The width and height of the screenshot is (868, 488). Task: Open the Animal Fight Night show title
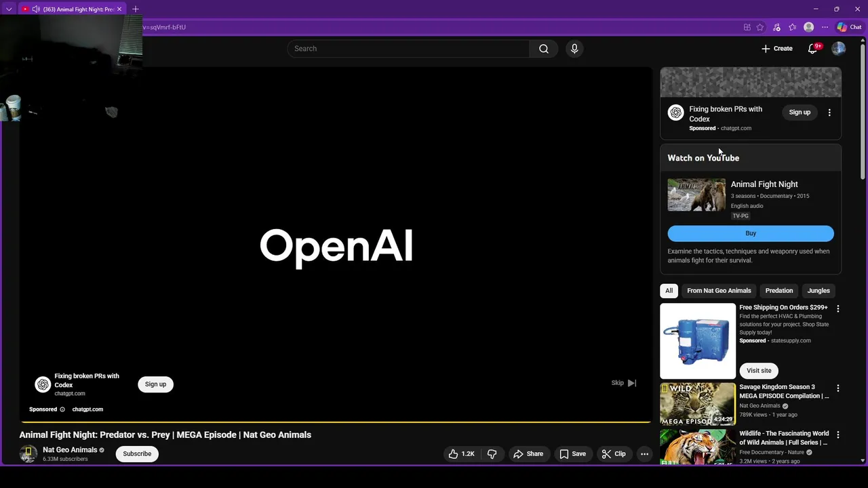pos(764,184)
